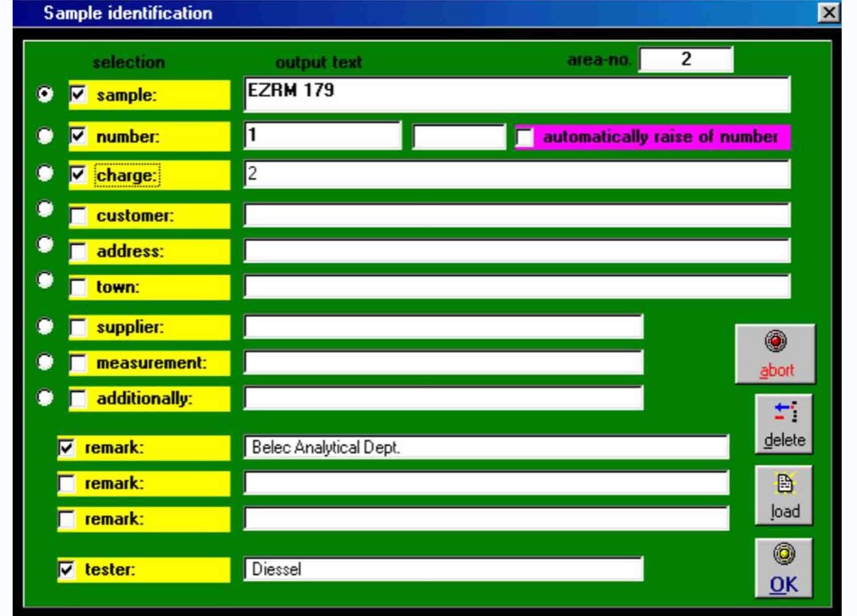The width and height of the screenshot is (857, 616).
Task: Click the tester field containing Diessel
Action: tap(442, 569)
